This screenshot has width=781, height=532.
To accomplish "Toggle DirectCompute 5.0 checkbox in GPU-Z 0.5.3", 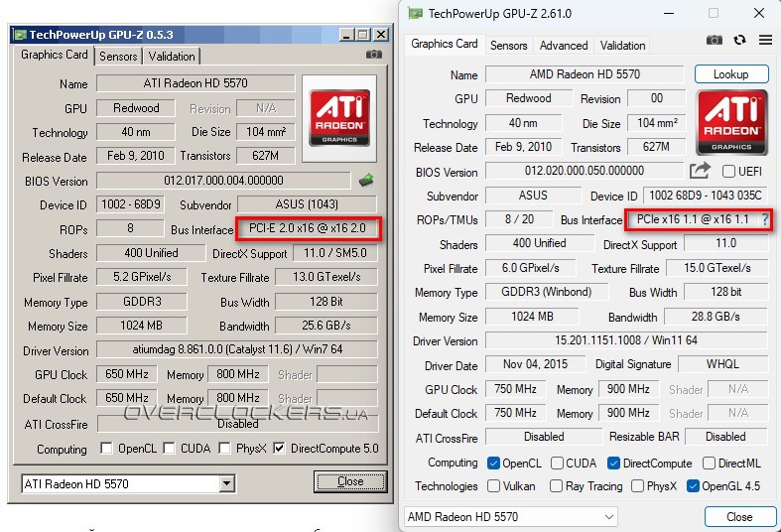I will [x=279, y=448].
